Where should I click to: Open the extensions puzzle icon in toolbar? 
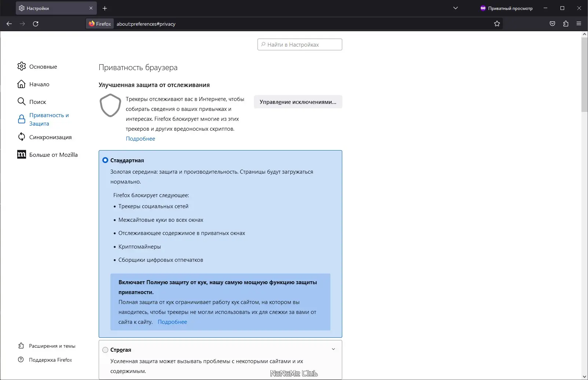tap(565, 23)
